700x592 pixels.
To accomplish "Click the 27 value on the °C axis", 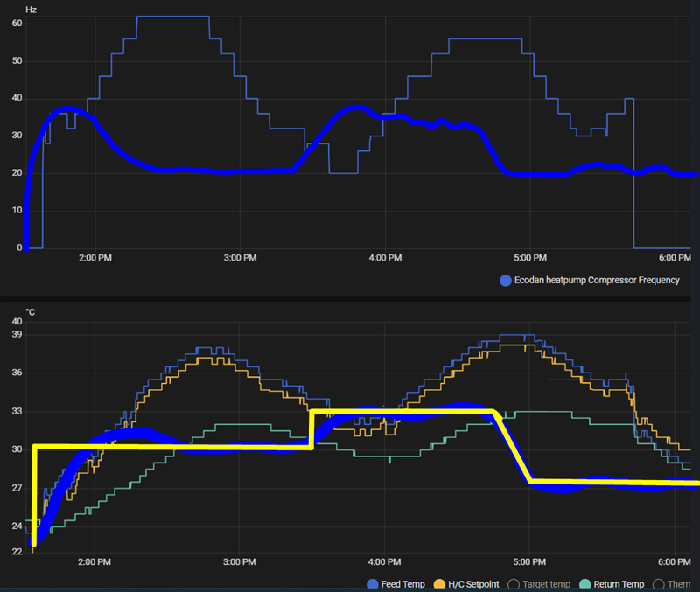I will [17, 488].
